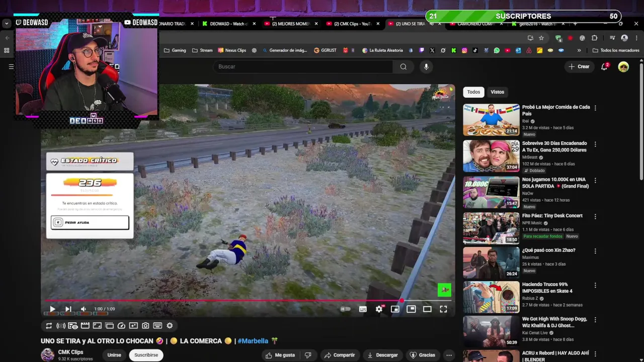Viewport: 644px width, 362px height.
Task: Open extension settings gear below video
Action: click(170, 326)
